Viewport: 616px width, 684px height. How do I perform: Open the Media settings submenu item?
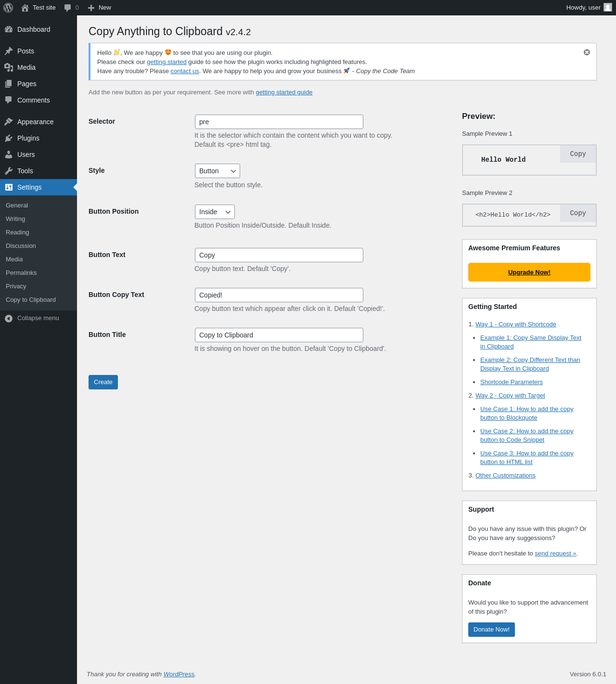point(14,259)
